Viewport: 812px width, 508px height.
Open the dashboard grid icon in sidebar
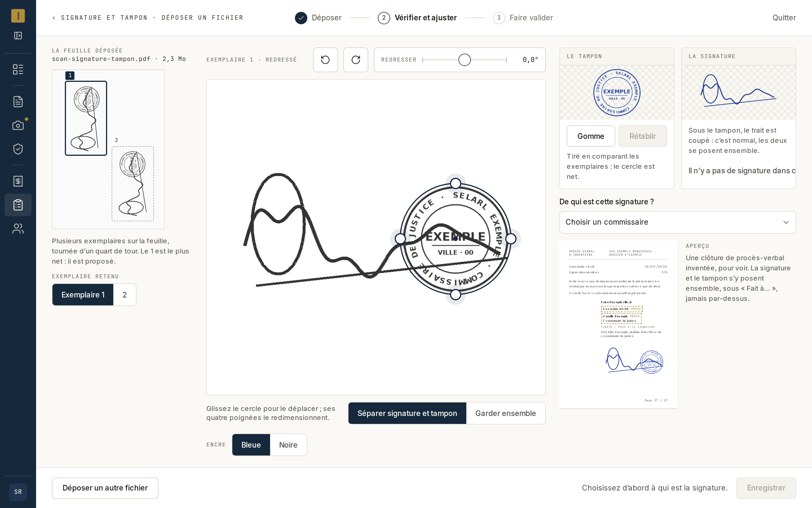pyautogui.click(x=18, y=69)
